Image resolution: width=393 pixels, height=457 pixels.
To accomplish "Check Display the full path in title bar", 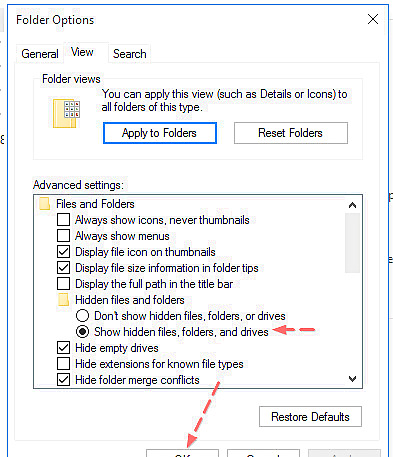I will [63, 284].
